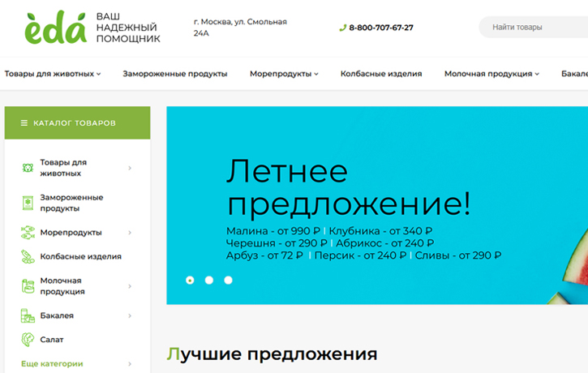Click the phone number 8-800-707-67-27
Screen dimensions: 588x373
pyautogui.click(x=381, y=28)
